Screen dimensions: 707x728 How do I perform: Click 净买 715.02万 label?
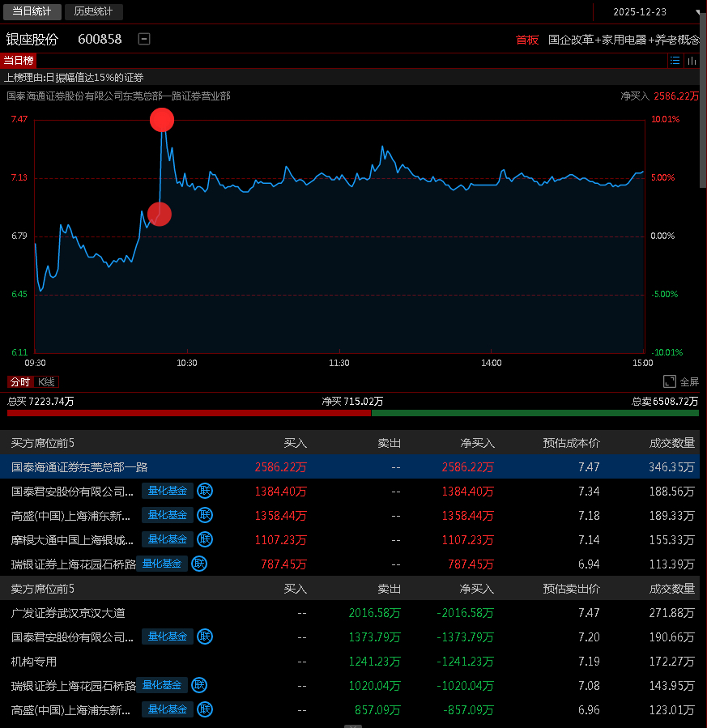[352, 401]
